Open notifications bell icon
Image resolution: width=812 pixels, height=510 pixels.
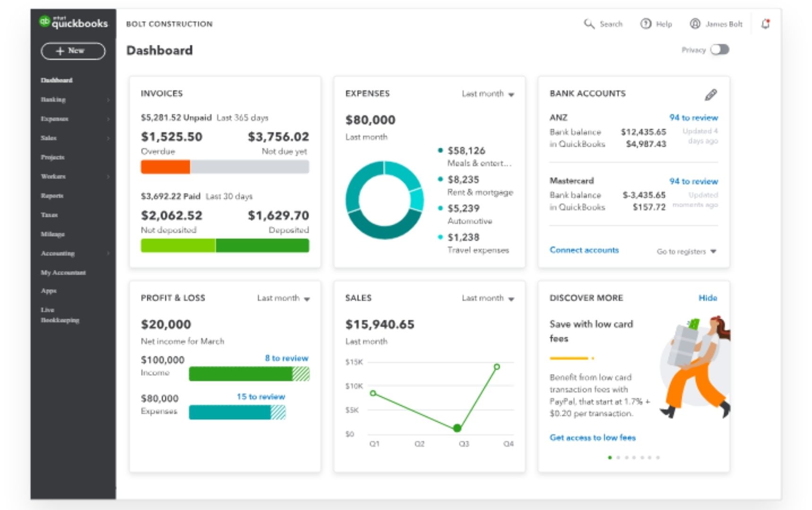765,24
